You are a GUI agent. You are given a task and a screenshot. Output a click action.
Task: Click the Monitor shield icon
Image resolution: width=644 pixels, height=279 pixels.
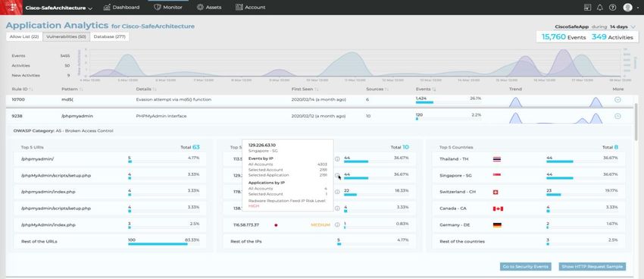click(x=158, y=8)
